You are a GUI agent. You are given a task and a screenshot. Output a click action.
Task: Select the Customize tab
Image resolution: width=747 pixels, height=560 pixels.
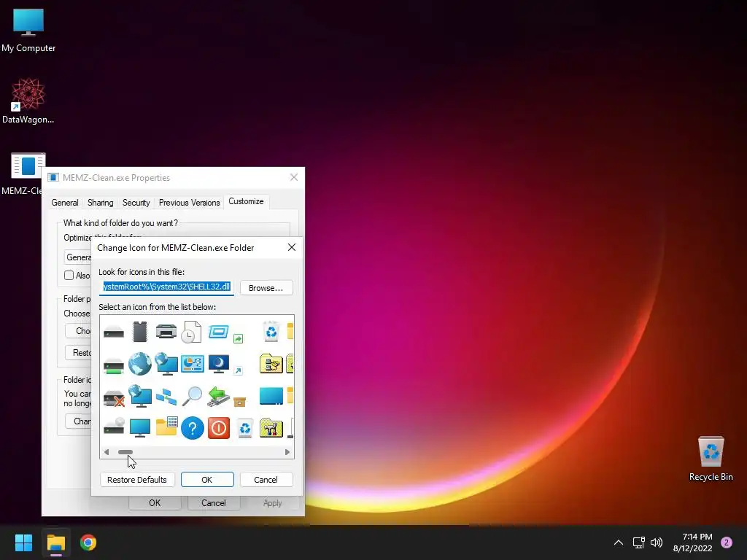pyautogui.click(x=246, y=201)
